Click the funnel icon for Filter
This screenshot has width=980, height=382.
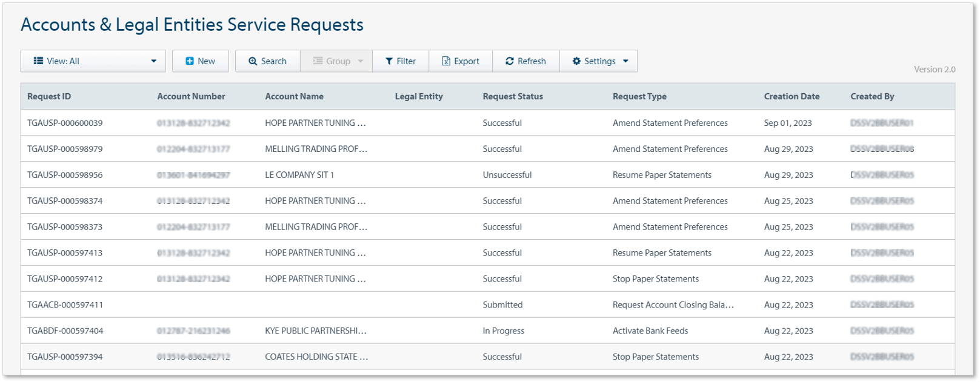[389, 61]
